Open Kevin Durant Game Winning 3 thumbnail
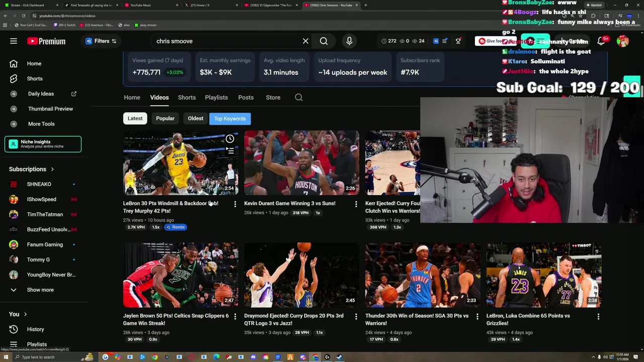This screenshot has width=644, height=362. click(x=301, y=163)
